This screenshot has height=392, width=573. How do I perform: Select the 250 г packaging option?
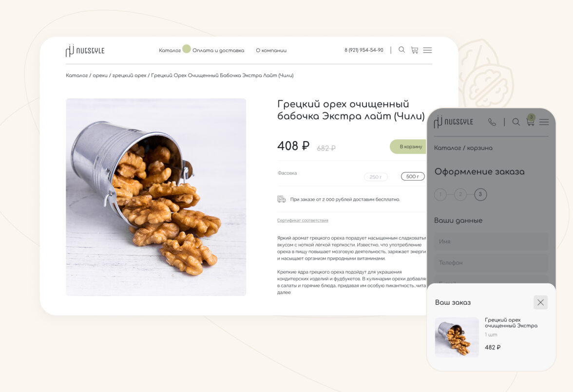(x=376, y=177)
